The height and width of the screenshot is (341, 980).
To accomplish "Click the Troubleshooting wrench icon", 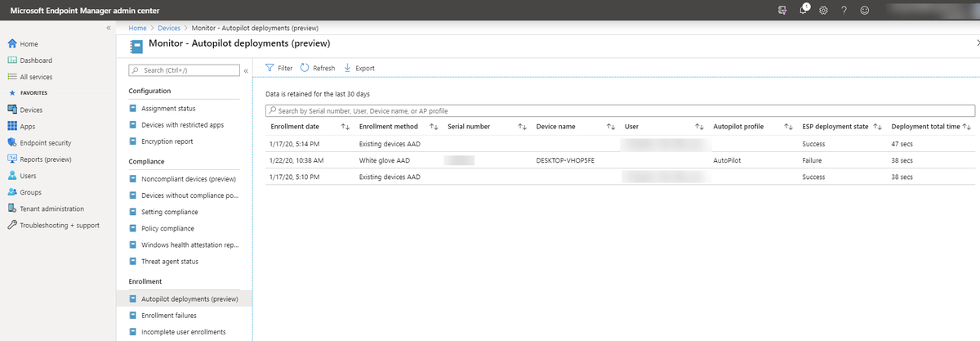I will [x=11, y=225].
